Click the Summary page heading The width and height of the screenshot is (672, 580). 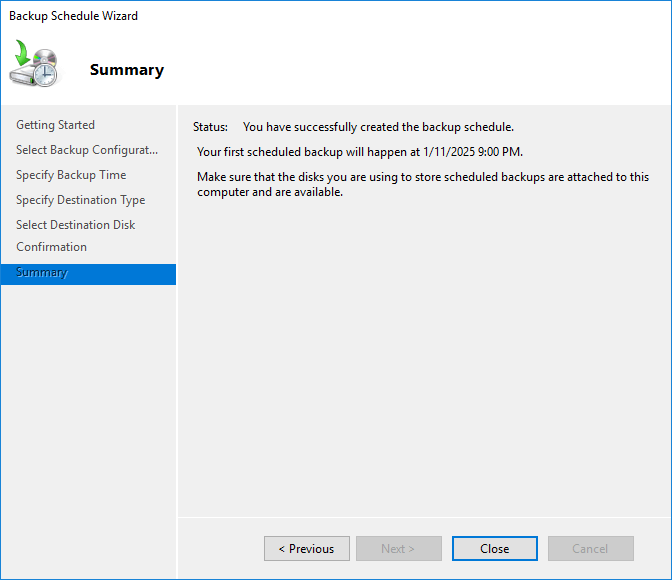[x=127, y=69]
